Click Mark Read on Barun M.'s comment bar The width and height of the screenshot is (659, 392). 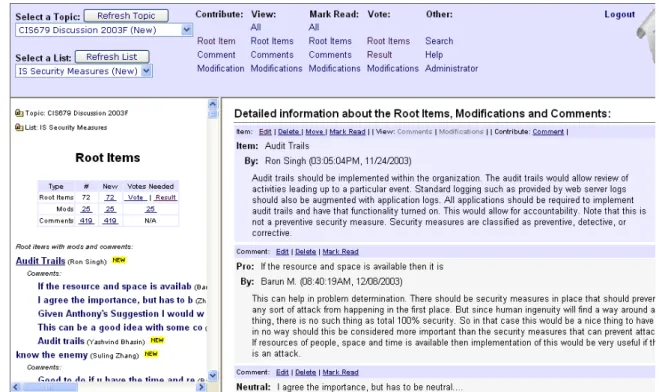click(x=340, y=252)
